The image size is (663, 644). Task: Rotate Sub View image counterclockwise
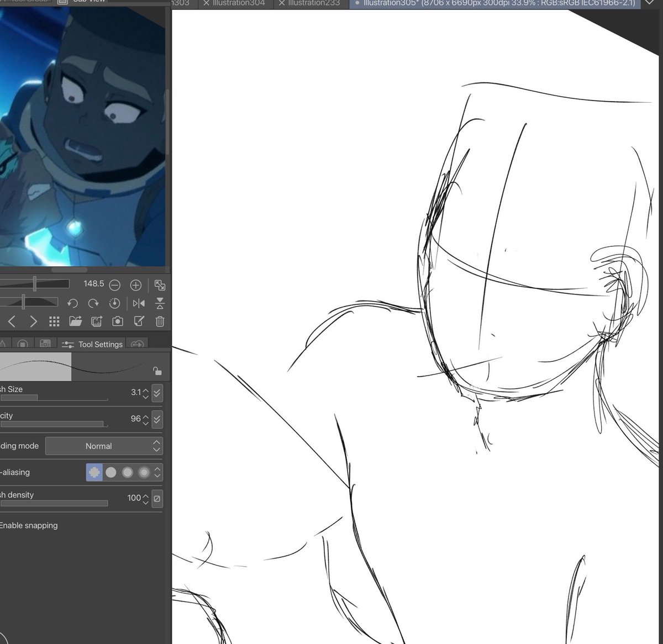click(x=72, y=303)
